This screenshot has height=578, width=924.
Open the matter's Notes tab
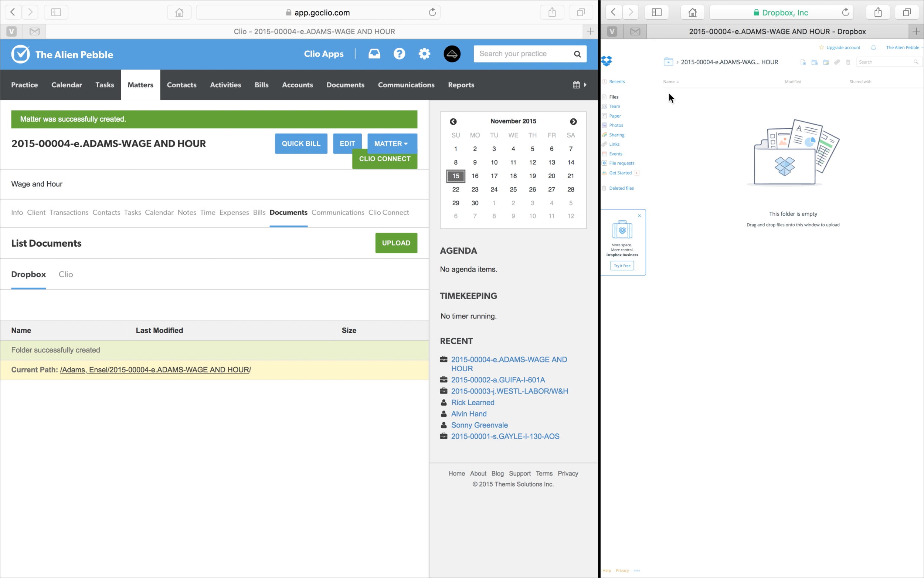pos(186,213)
